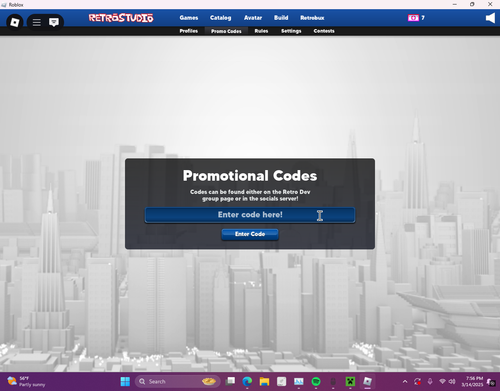Screen dimensions: 500x391
Task: Open the Games tab
Action: (189, 18)
